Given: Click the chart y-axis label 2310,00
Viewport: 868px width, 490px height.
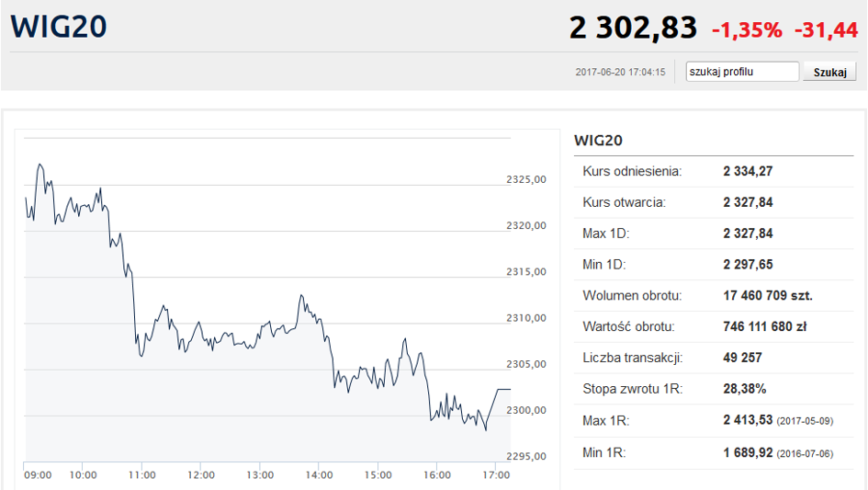Looking at the screenshot, I should point(526,317).
